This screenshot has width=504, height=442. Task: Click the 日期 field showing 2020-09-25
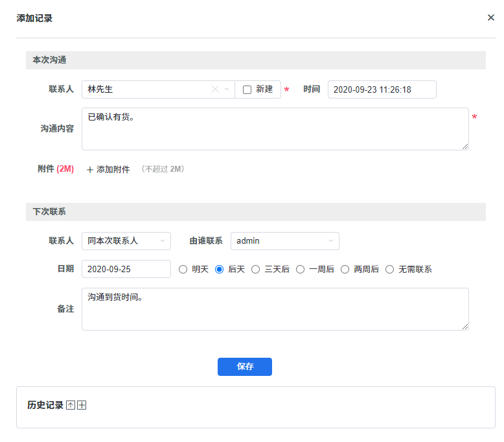(x=126, y=269)
